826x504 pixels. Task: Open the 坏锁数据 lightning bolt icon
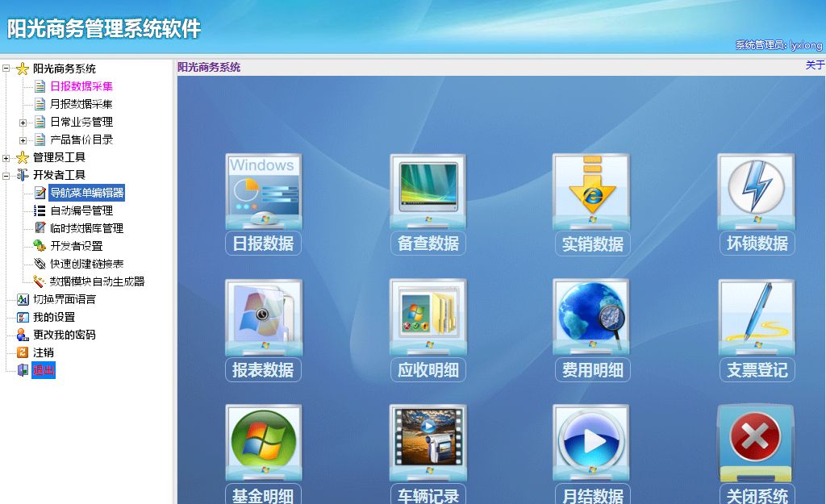[x=757, y=191]
